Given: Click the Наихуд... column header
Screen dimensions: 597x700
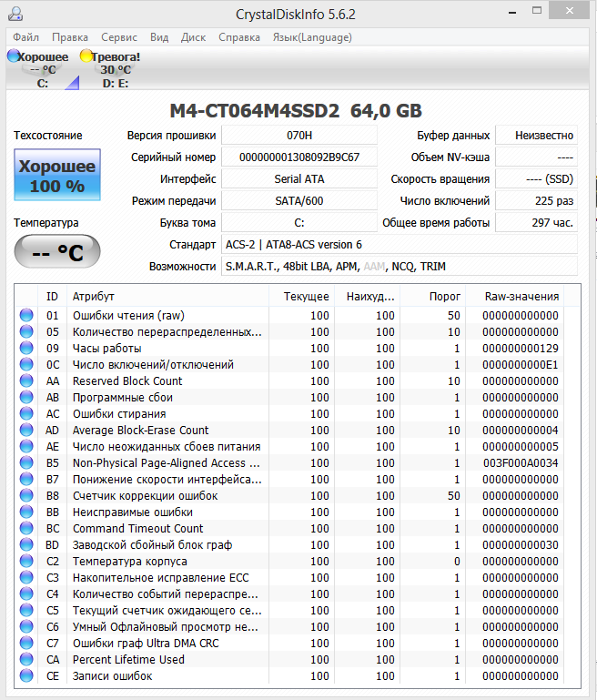Looking at the screenshot, I should click(368, 297).
